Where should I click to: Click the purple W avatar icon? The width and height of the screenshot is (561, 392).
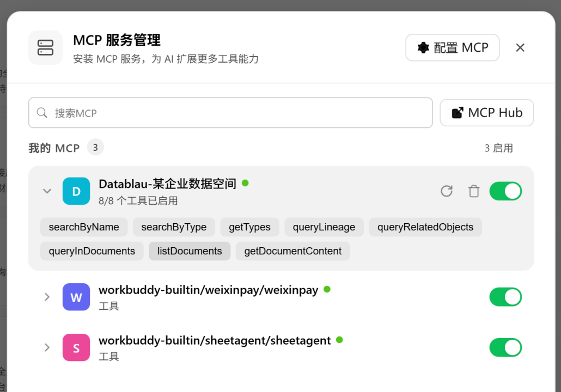pos(76,297)
